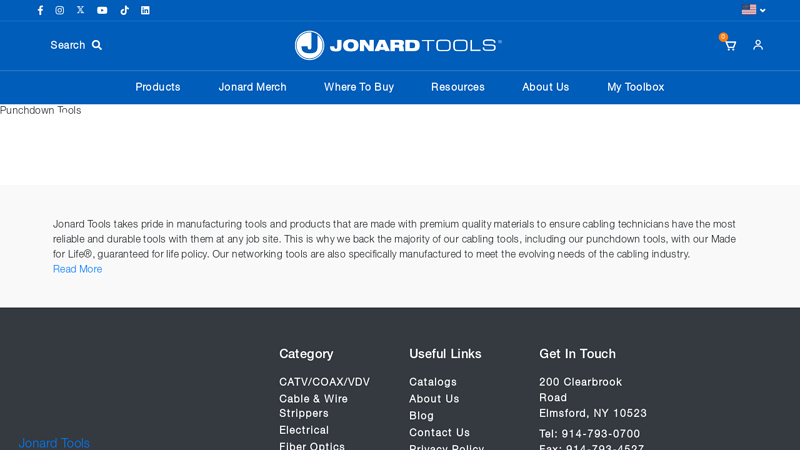Screen dimensions: 800x450
Task: Open the Resources menu
Action: (x=458, y=87)
